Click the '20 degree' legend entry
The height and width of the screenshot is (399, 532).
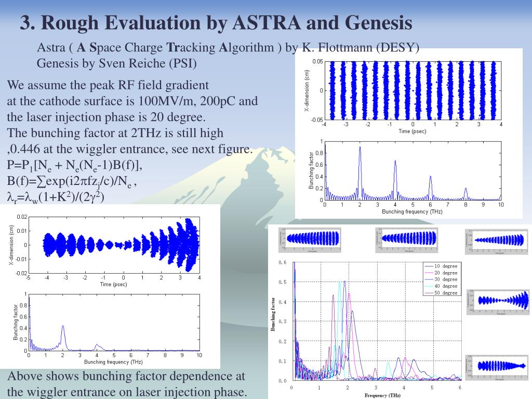point(442,273)
